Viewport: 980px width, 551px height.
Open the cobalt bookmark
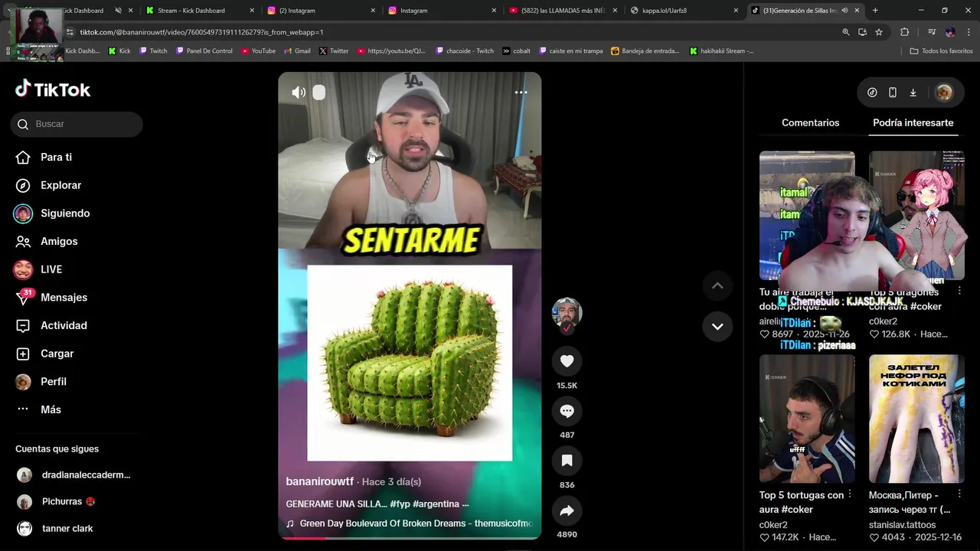point(517,51)
